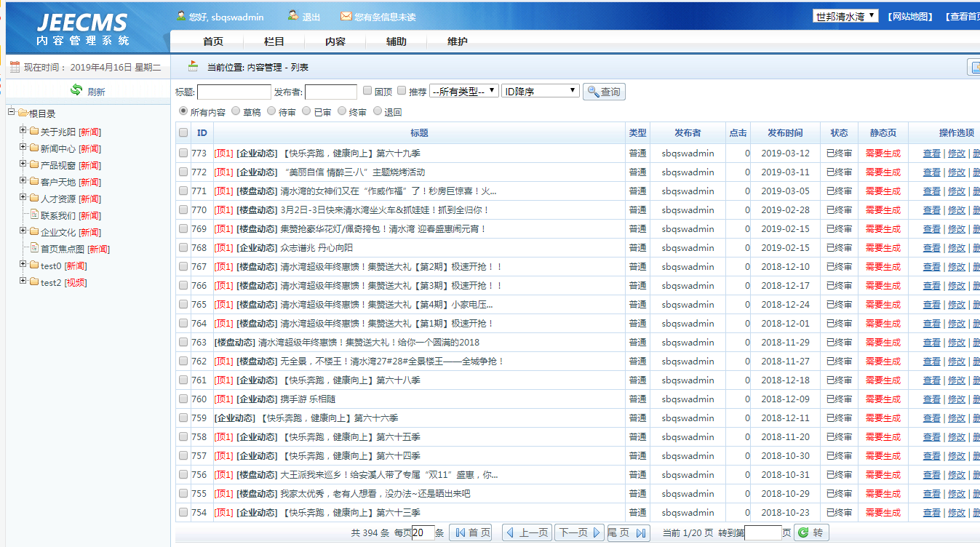Switch to the 维护 menu tab

pos(457,41)
